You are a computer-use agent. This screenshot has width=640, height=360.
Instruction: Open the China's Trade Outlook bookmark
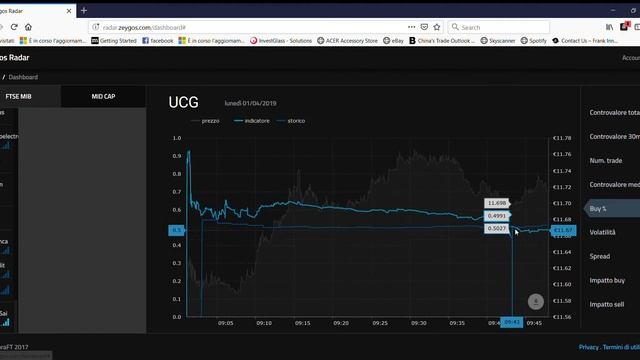(442, 40)
